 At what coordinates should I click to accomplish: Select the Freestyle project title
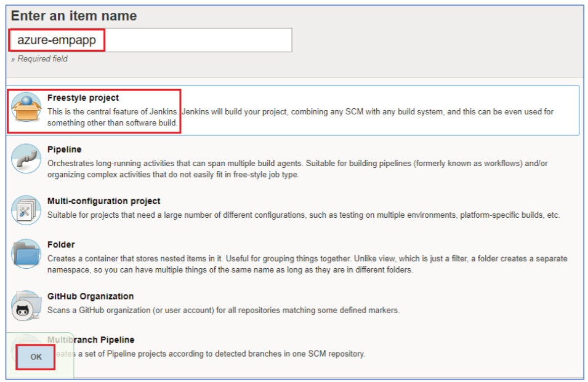click(x=83, y=98)
